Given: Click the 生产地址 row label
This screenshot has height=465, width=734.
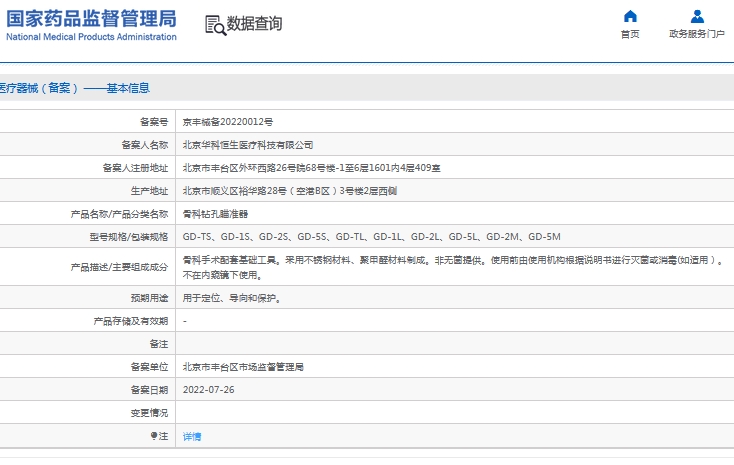Looking at the screenshot, I should tap(149, 191).
